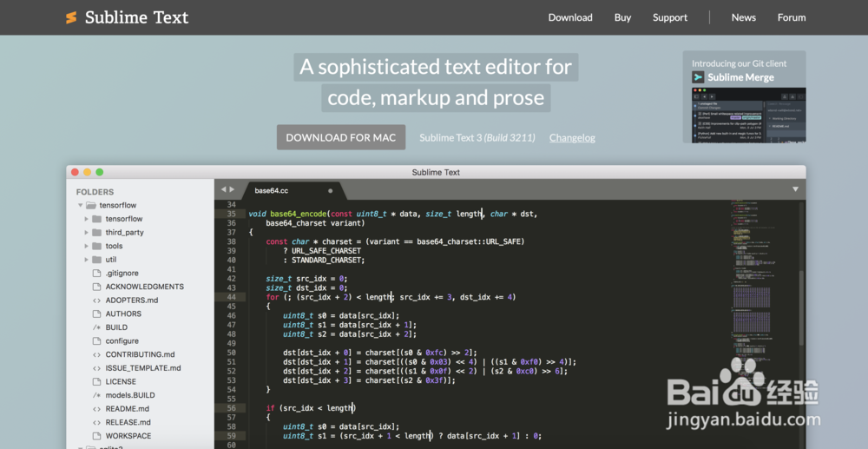Click the previous tab left arrow
This screenshot has width=868, height=449.
(224, 189)
